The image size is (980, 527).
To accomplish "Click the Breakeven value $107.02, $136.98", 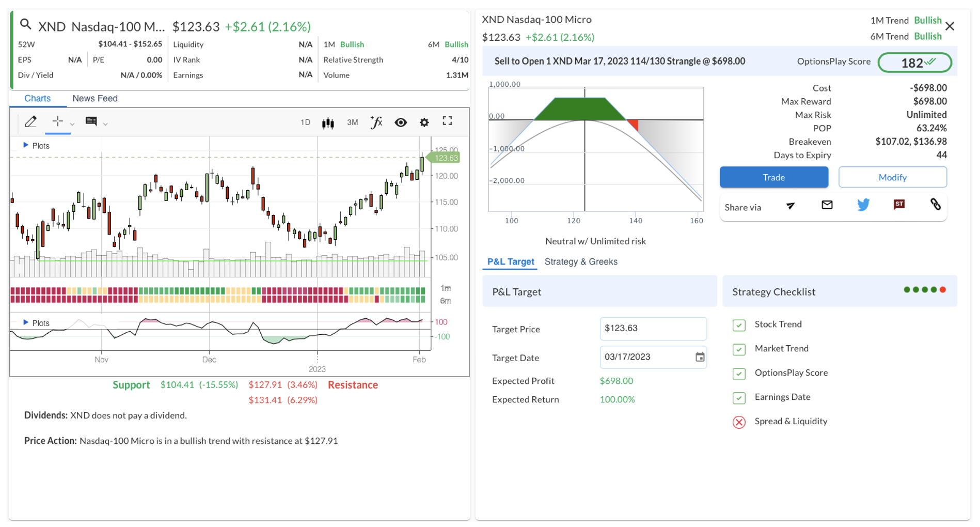I will (x=911, y=142).
